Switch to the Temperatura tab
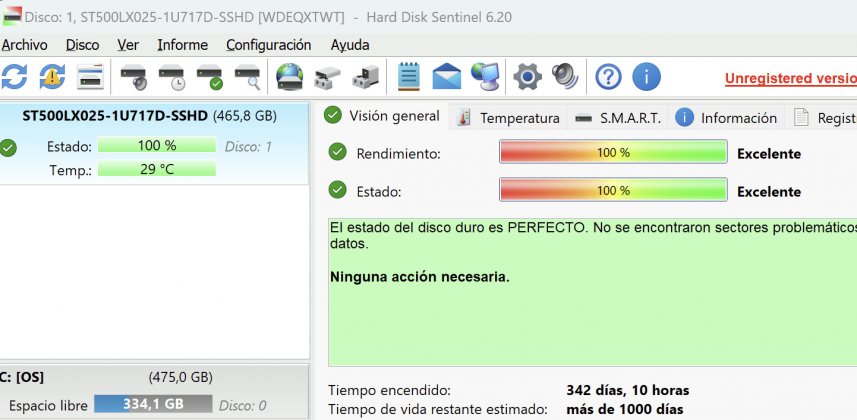Viewport: 857px width, 420px height. point(508,118)
